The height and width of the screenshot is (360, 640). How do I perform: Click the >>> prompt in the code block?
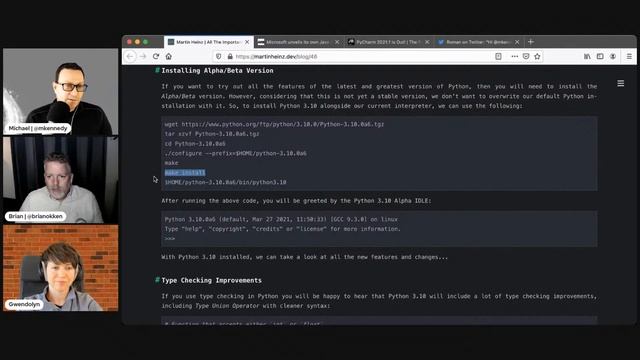(x=170, y=239)
